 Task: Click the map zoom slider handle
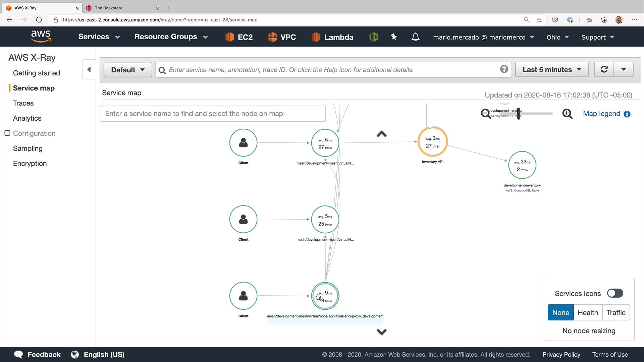[x=519, y=114]
